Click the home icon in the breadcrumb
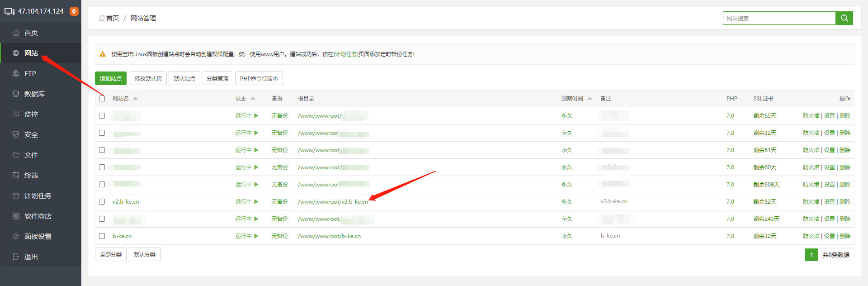Viewport: 868px width, 286px height. pos(102,18)
